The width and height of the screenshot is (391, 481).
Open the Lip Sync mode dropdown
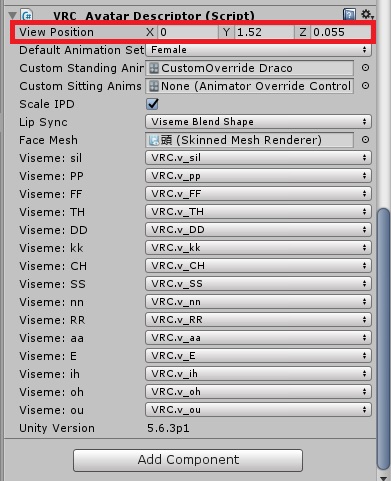click(x=258, y=122)
